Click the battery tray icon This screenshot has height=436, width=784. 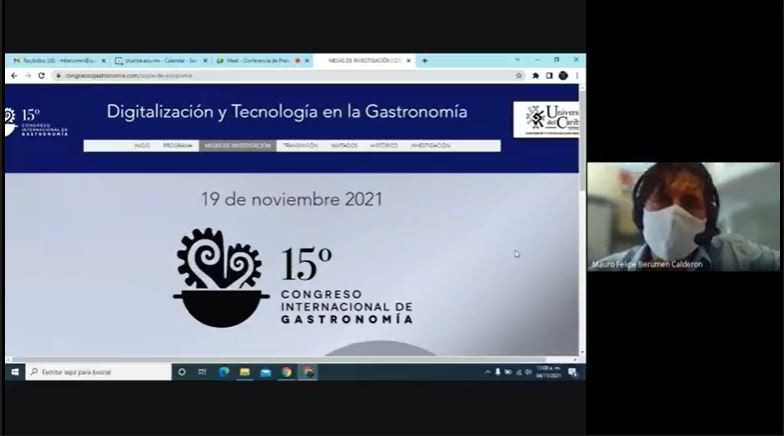508,372
